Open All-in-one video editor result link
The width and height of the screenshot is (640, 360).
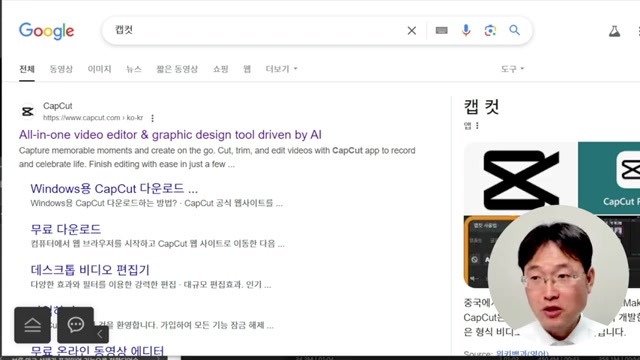pyautogui.click(x=170, y=135)
